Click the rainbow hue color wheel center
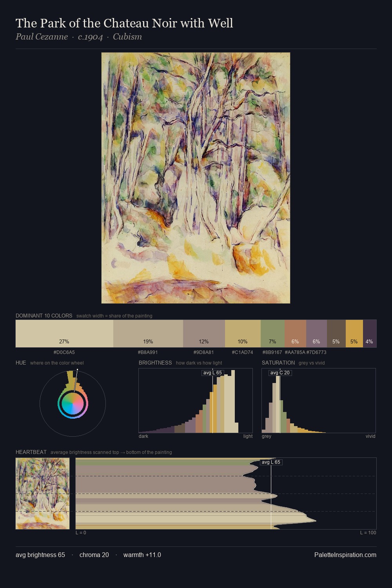 73,403
